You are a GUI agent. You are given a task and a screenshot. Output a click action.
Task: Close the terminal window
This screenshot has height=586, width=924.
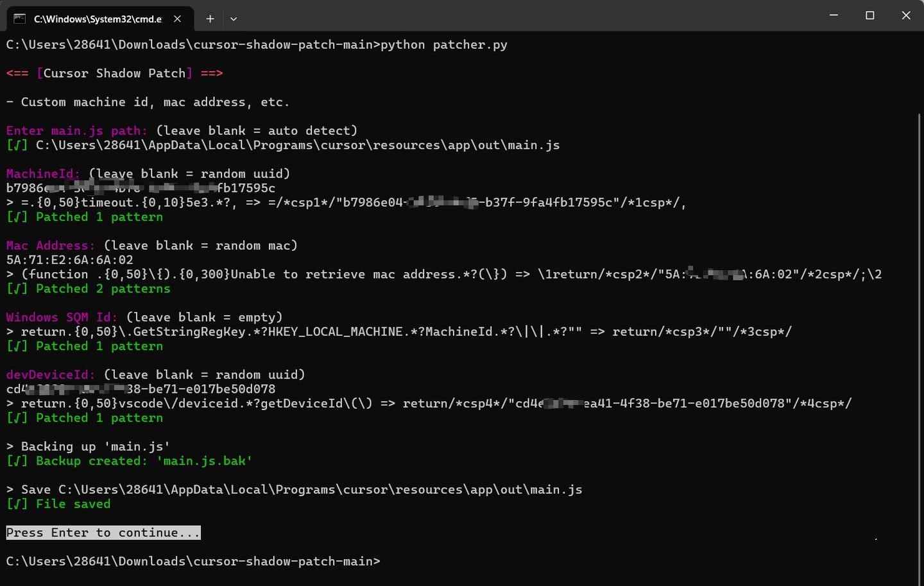pos(905,15)
